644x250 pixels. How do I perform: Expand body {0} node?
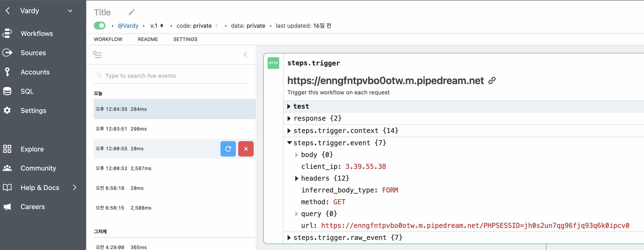click(x=297, y=155)
